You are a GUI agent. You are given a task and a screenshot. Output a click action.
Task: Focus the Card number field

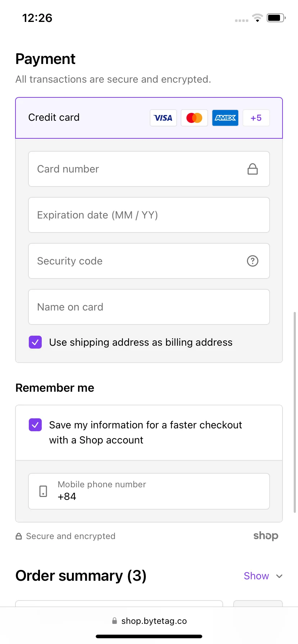149,169
